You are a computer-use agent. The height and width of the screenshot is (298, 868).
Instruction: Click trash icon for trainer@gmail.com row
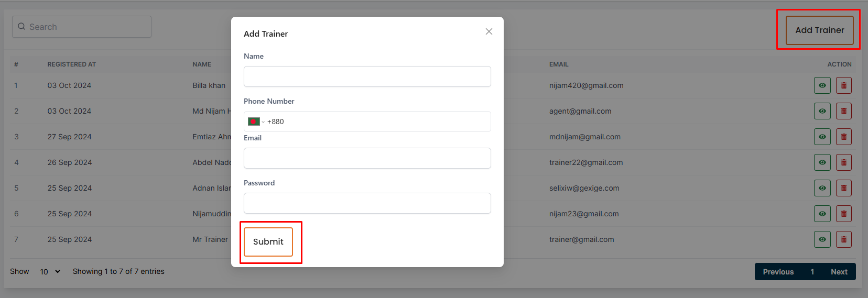pyautogui.click(x=843, y=239)
